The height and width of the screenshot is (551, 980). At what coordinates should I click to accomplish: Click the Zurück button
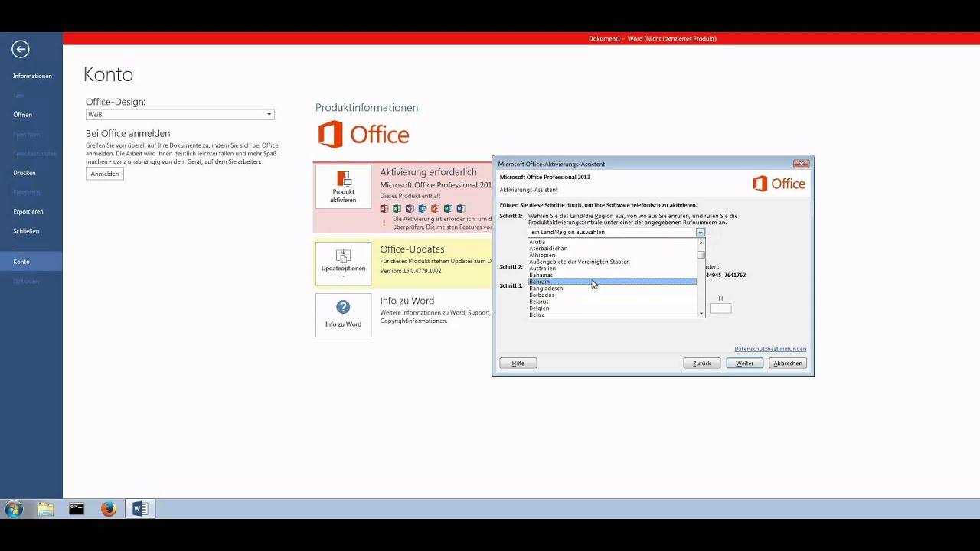[x=702, y=364]
